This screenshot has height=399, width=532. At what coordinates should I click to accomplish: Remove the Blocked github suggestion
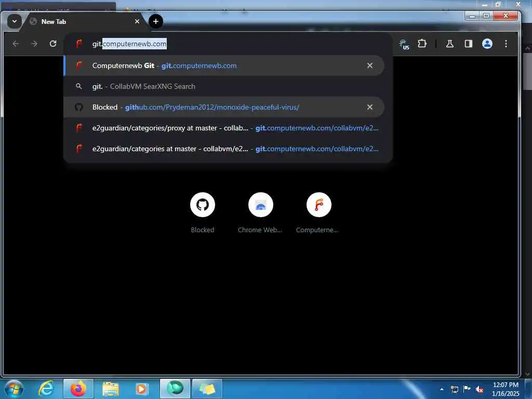click(370, 107)
